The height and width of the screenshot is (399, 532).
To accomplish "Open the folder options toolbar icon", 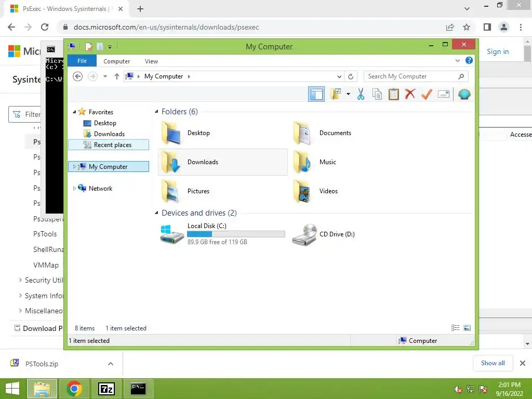I will [x=336, y=94].
